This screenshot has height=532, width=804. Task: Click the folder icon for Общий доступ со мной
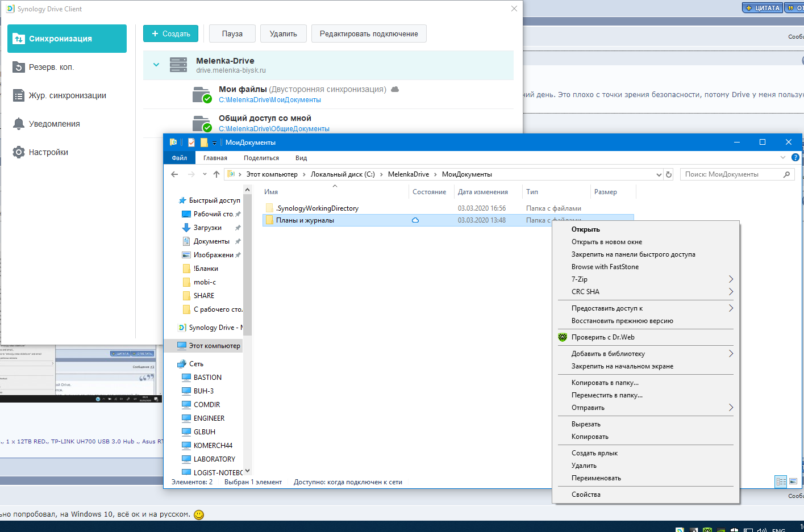[x=202, y=123]
